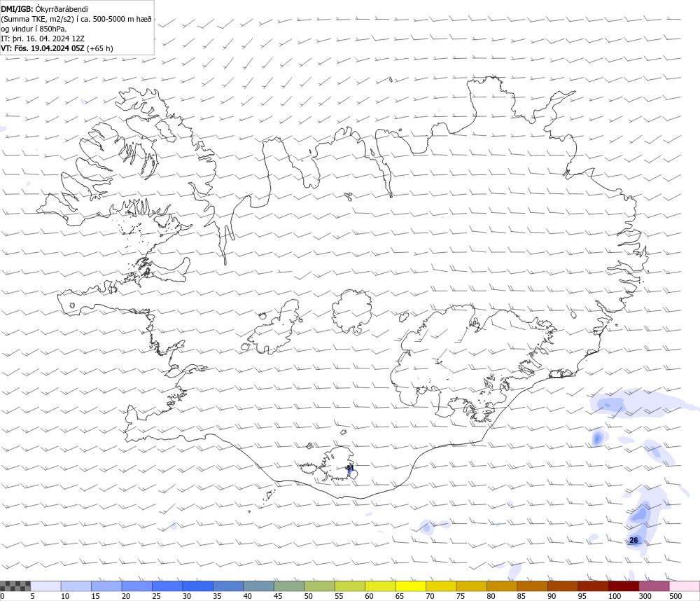Click the 'DMI/IGB: Ókyrrðarábendi' title line
The height and width of the screenshot is (601, 700).
coord(45,9)
